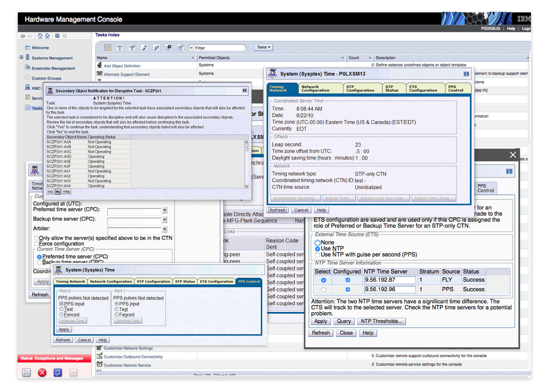Open the Tasks dropdown menu
The width and height of the screenshot is (546, 392).
263,47
